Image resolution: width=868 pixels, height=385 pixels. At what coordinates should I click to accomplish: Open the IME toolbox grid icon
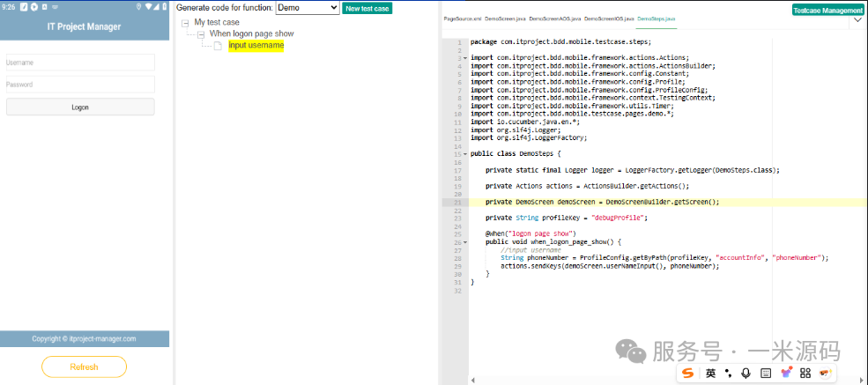tap(805, 374)
